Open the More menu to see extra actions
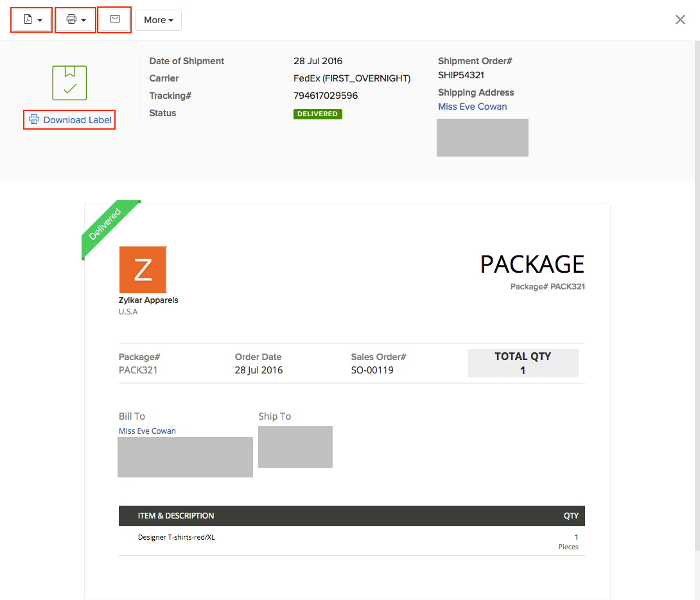Screen dimensions: 700x600 tap(158, 20)
